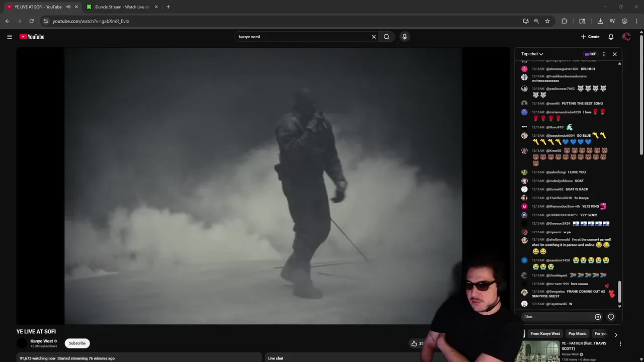Open media controls icon in browser toolbar
This screenshot has height=362, width=644.
coord(612,21)
